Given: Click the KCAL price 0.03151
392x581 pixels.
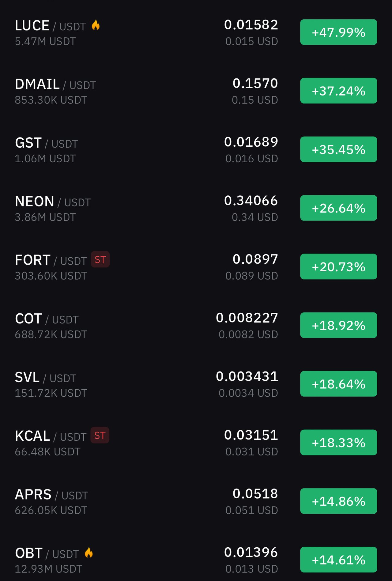Looking at the screenshot, I should tap(251, 435).
